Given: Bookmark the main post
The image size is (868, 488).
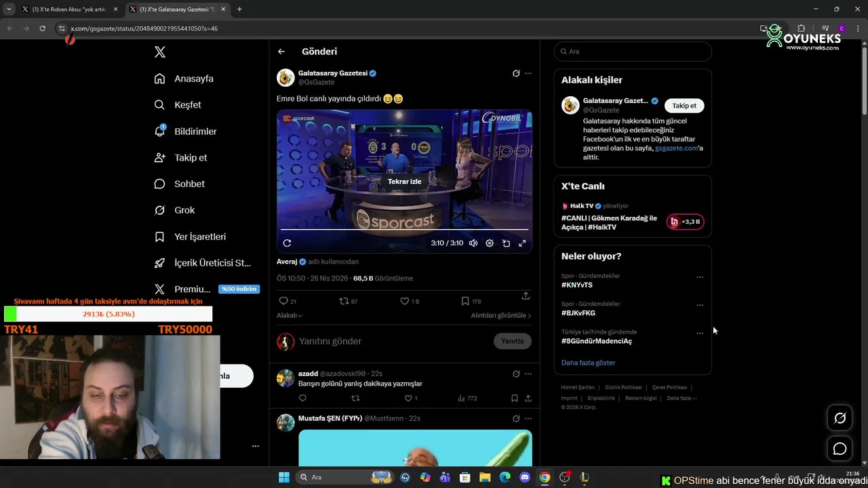Looking at the screenshot, I should [x=471, y=301].
